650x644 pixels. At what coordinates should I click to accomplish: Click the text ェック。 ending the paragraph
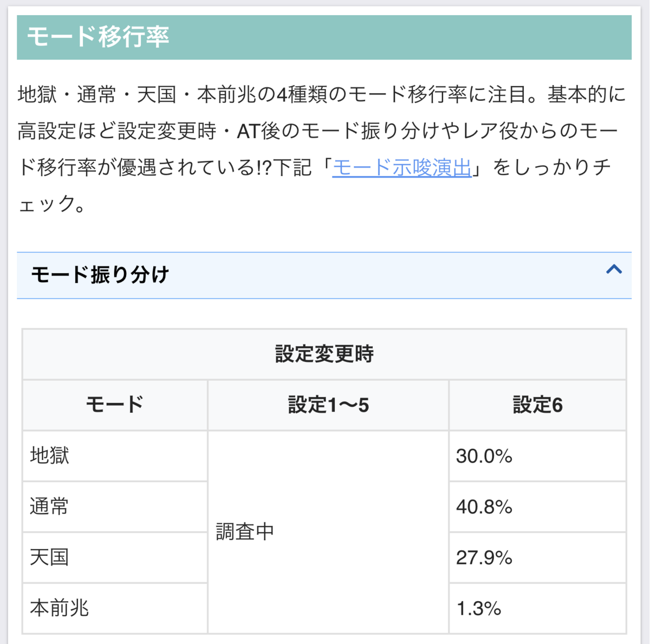52,204
